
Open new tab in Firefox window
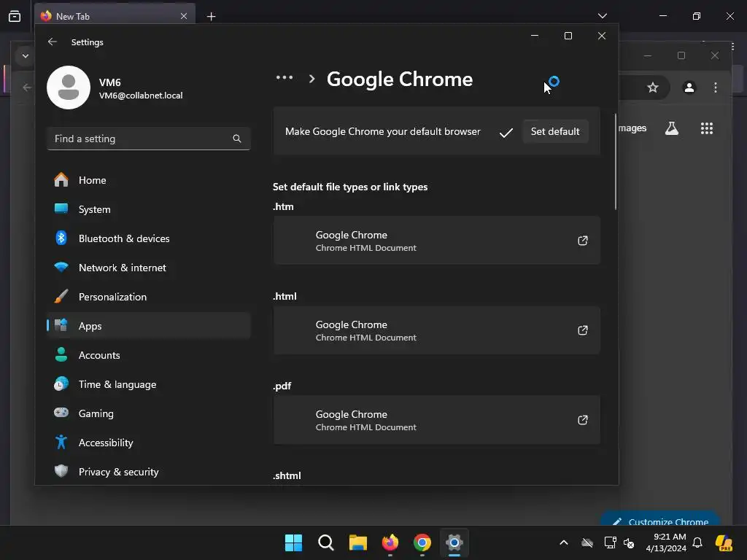coord(211,17)
